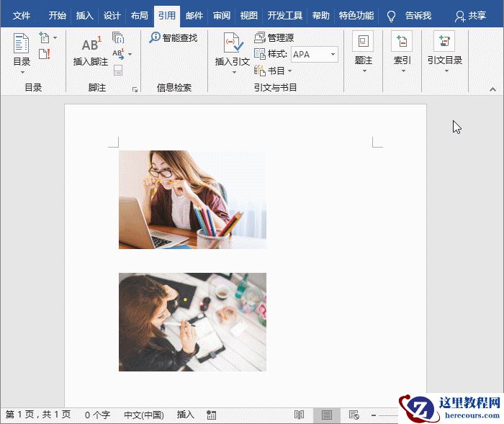Viewport: 504px width, 424px height.
Task: Switch to Print Layout view
Action: coord(327,415)
